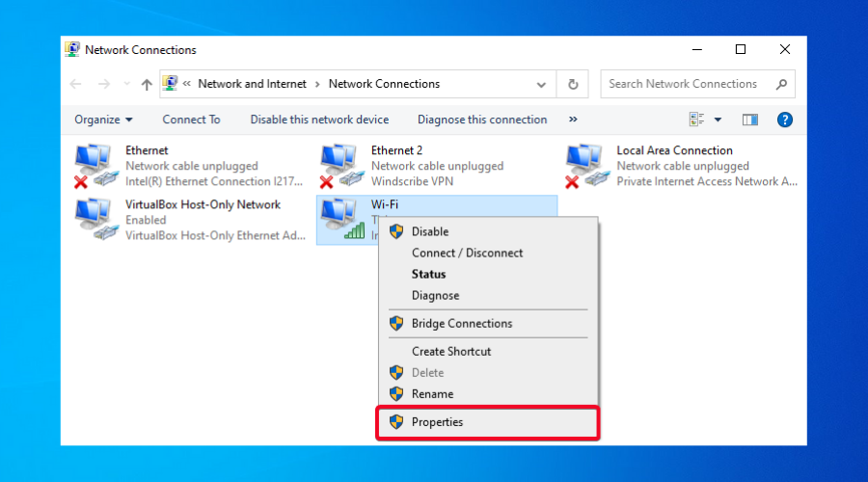Viewport: 868px width, 482px height.
Task: Choose Properties from the context menu
Action: point(437,422)
